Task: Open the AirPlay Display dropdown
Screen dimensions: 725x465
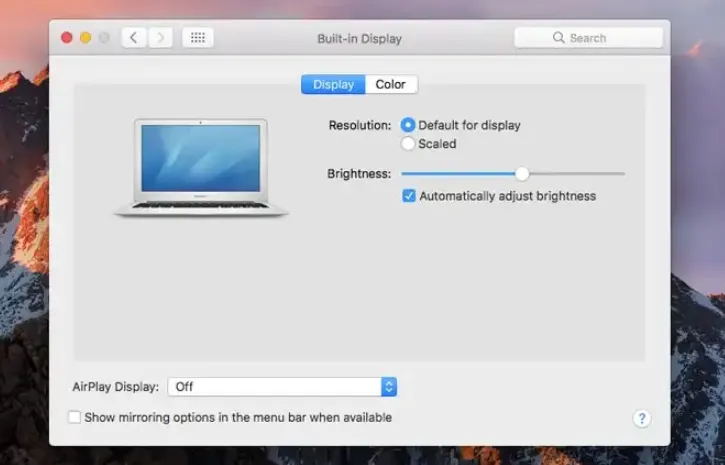Action: coord(282,387)
